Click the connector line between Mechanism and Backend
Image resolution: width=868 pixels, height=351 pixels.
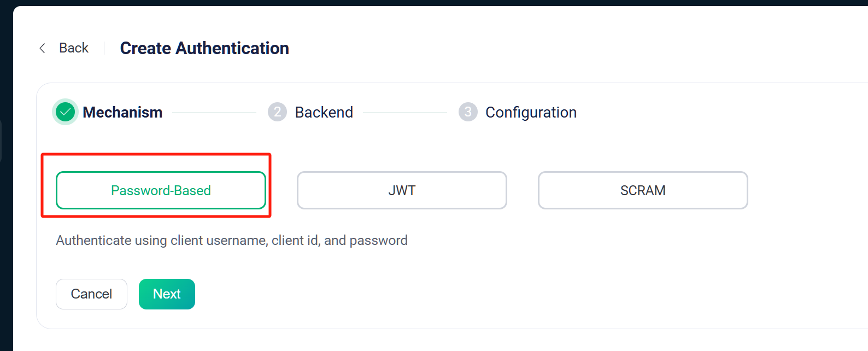[x=214, y=112]
